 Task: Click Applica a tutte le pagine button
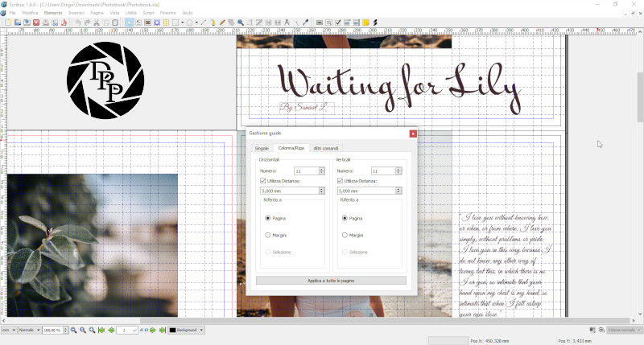pos(331,280)
